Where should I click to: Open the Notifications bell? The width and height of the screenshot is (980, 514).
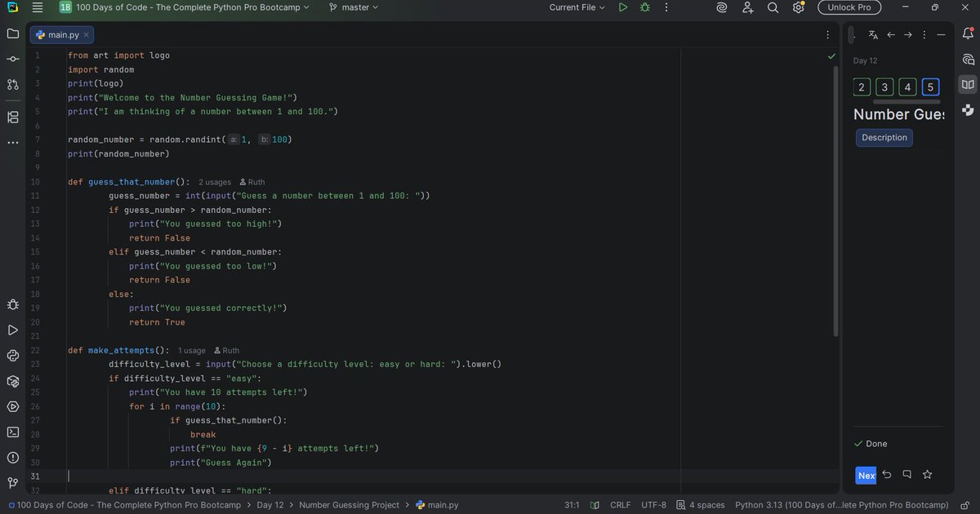[968, 34]
